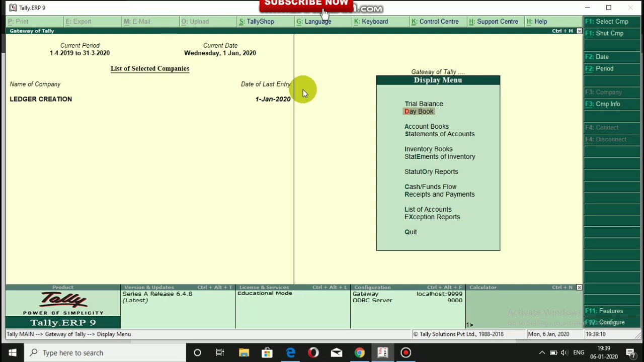644x362 pixels.
Task: Click F1 Select Cmp button
Action: [612, 22]
